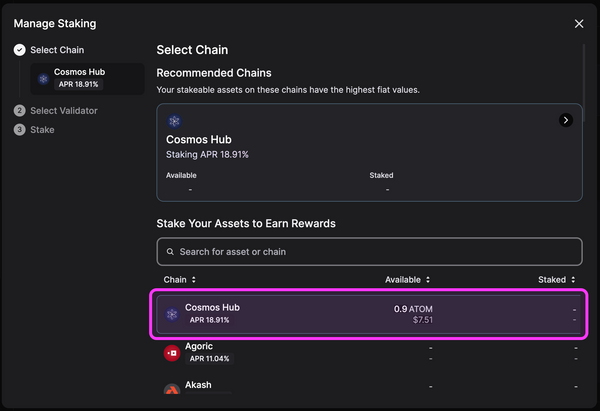Image resolution: width=600 pixels, height=411 pixels.
Task: Sort the list by Staked column
Action: (556, 280)
